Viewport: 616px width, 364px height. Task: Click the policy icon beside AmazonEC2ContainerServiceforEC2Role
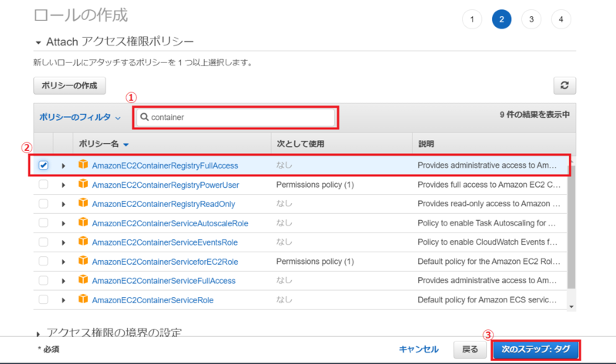point(83,260)
